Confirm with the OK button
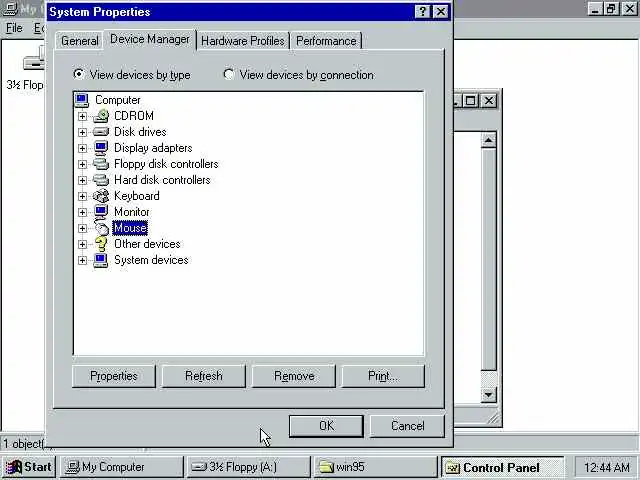Screen dimensions: 640x480 pyautogui.click(x=326, y=426)
